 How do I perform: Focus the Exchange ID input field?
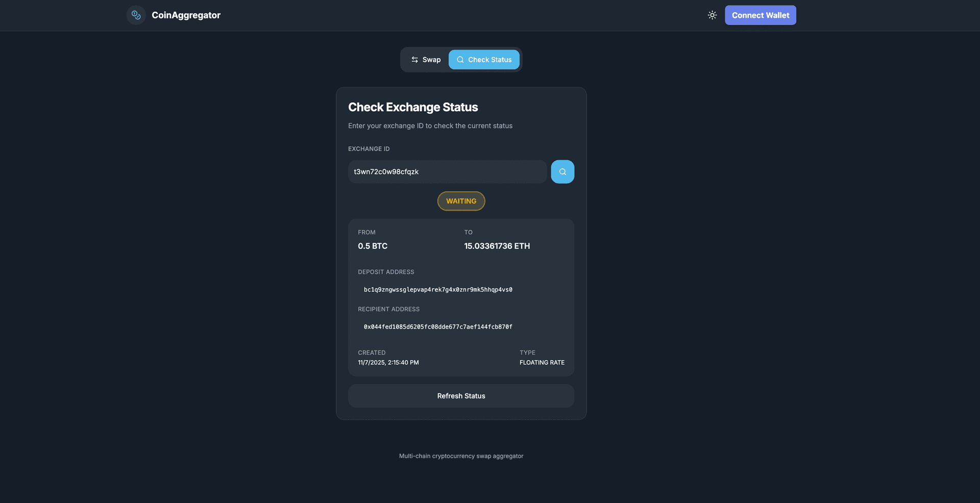click(447, 172)
